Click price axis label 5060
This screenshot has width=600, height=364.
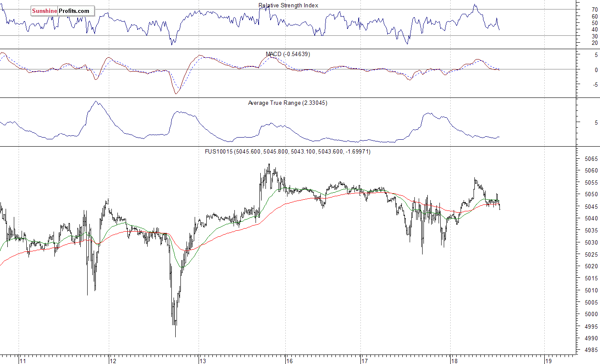click(x=591, y=171)
